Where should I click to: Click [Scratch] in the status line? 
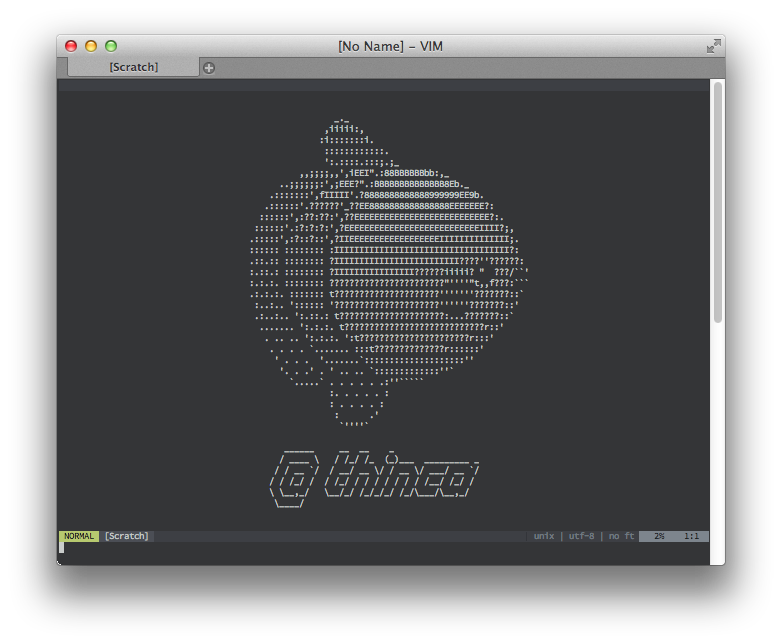[x=127, y=536]
